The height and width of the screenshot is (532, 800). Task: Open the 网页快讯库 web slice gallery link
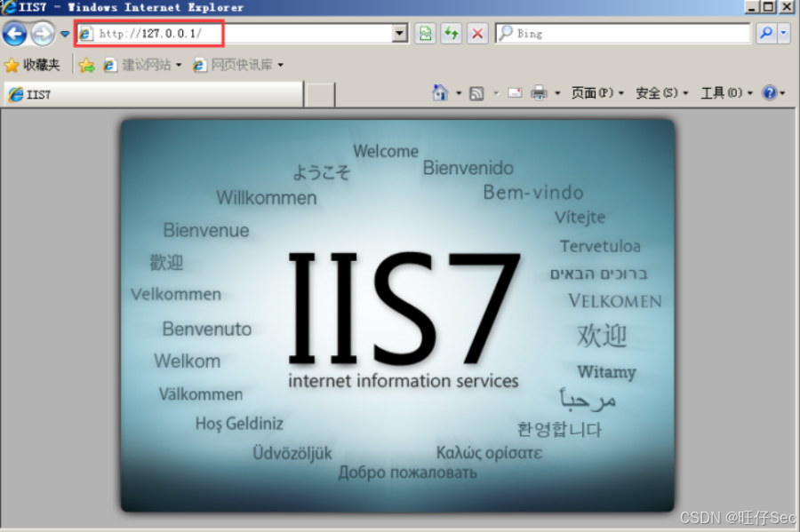tap(234, 65)
